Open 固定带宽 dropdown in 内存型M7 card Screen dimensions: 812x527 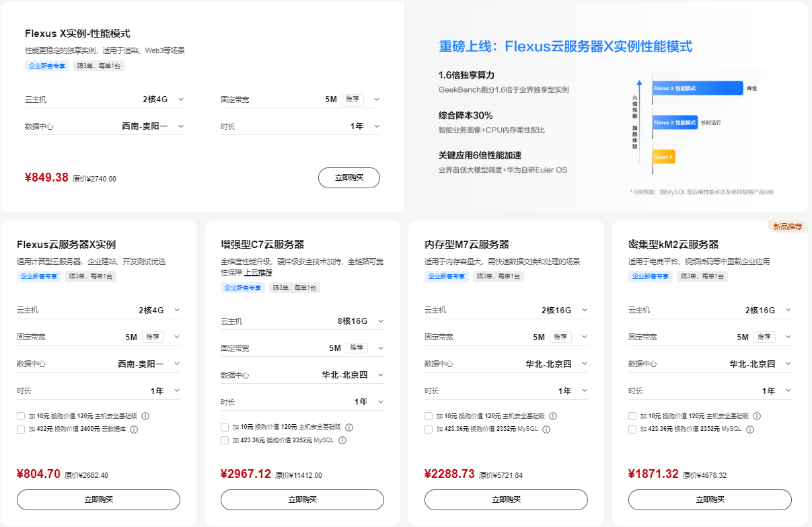pyautogui.click(x=506, y=337)
